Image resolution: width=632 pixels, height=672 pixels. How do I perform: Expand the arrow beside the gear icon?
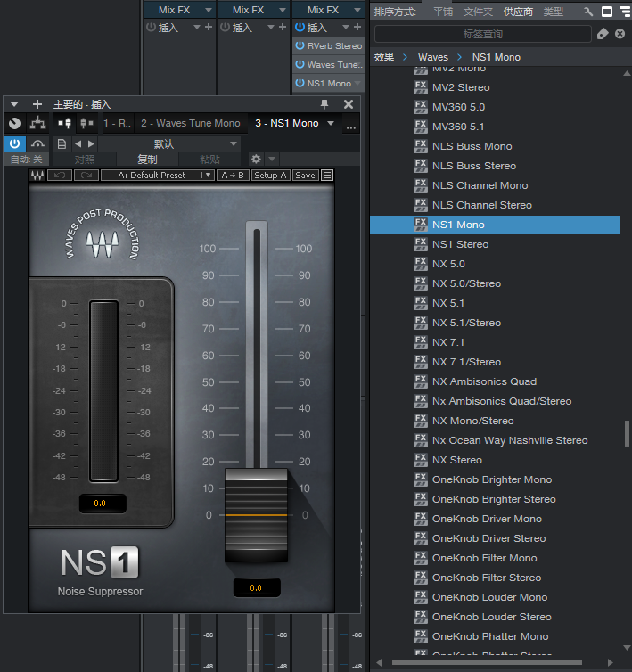272,159
